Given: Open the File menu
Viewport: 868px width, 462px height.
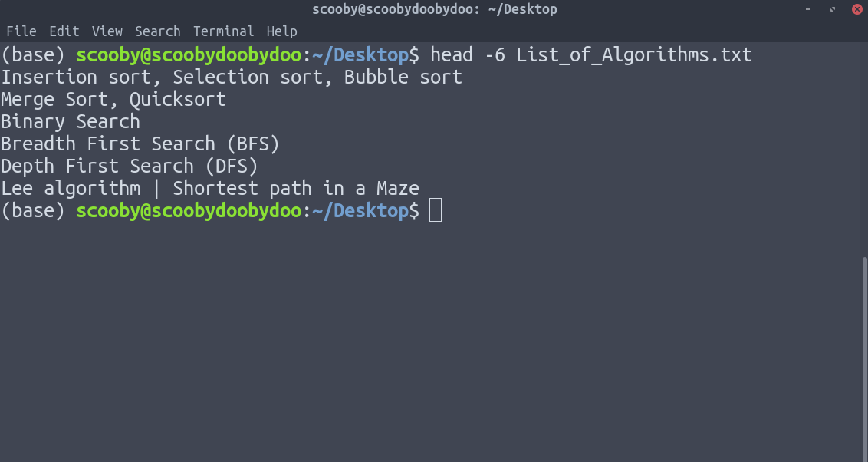Looking at the screenshot, I should click(21, 31).
